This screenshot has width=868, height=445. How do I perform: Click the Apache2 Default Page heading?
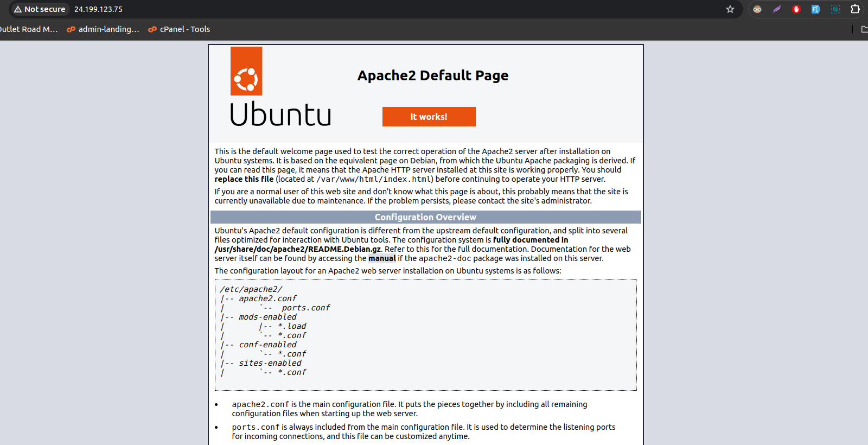(432, 75)
